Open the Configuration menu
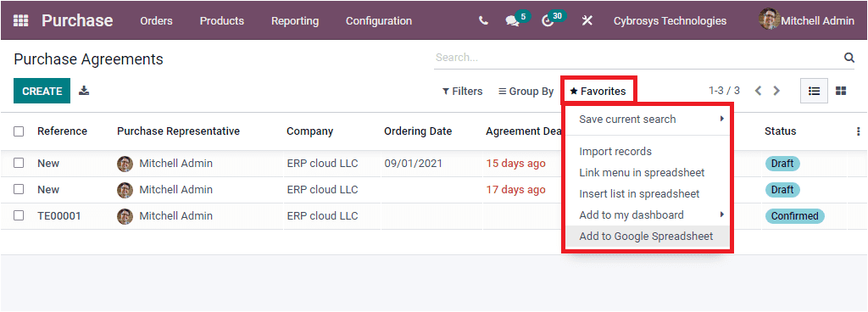This screenshot has width=868, height=312. tap(379, 21)
